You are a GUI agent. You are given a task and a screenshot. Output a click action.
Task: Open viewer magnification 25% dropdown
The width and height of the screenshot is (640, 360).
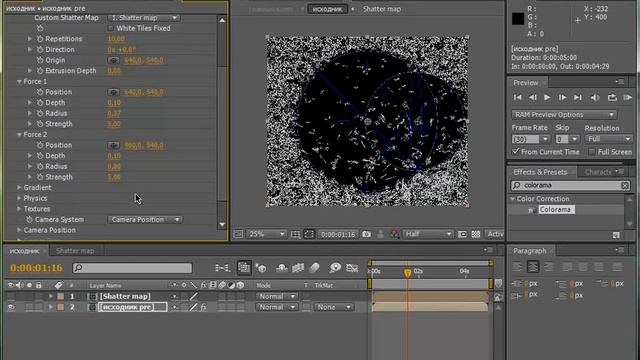pyautogui.click(x=266, y=234)
